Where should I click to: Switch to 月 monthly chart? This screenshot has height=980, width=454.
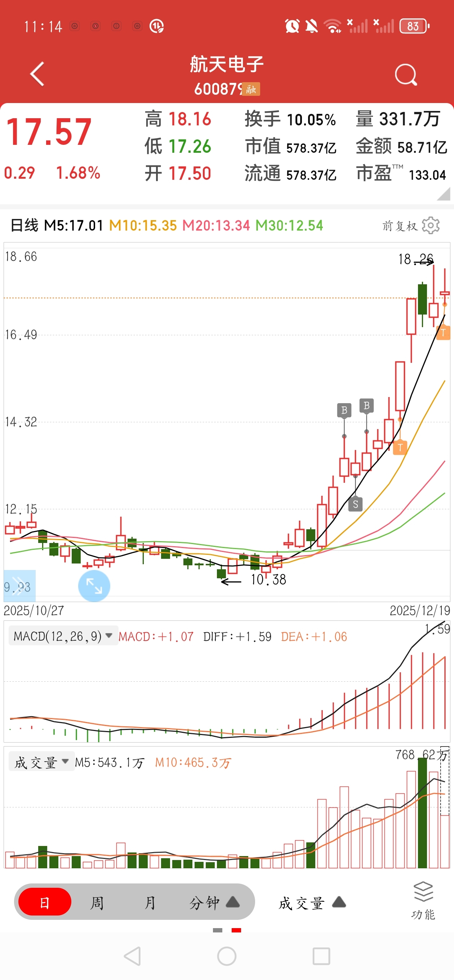[x=150, y=902]
